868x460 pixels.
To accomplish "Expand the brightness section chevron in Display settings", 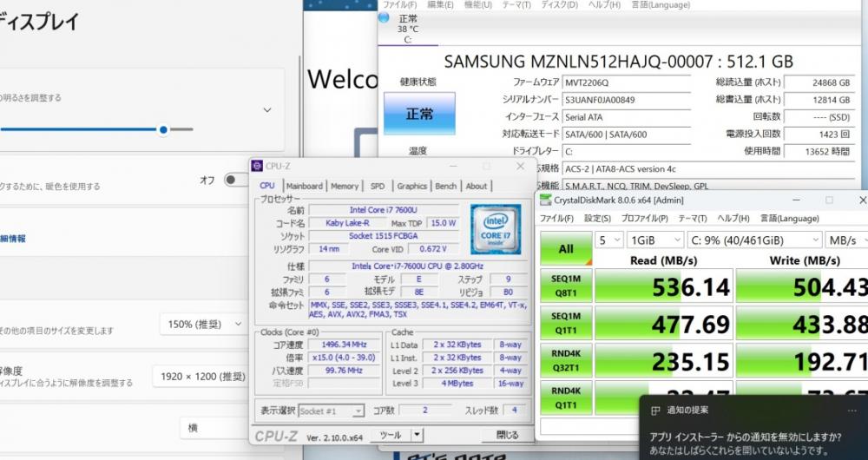I will (267, 110).
